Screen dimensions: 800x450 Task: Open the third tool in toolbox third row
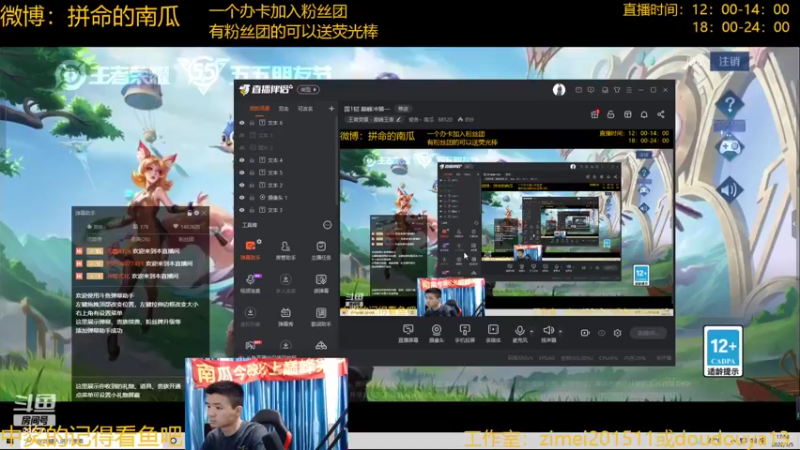tap(321, 316)
